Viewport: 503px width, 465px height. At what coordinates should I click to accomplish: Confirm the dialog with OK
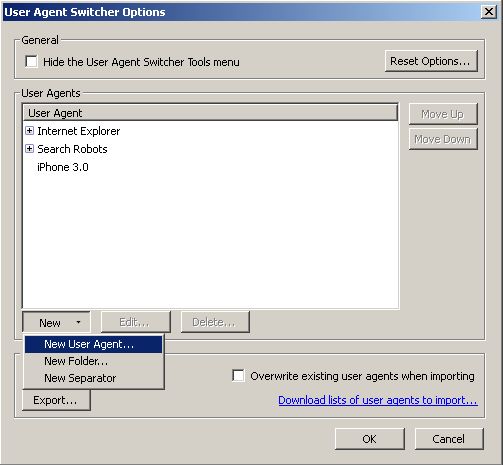[370, 439]
